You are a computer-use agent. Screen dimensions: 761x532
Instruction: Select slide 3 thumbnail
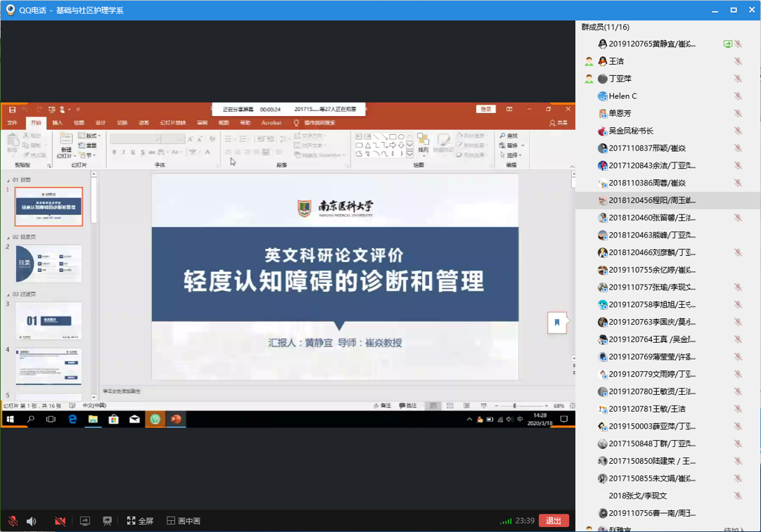49,320
